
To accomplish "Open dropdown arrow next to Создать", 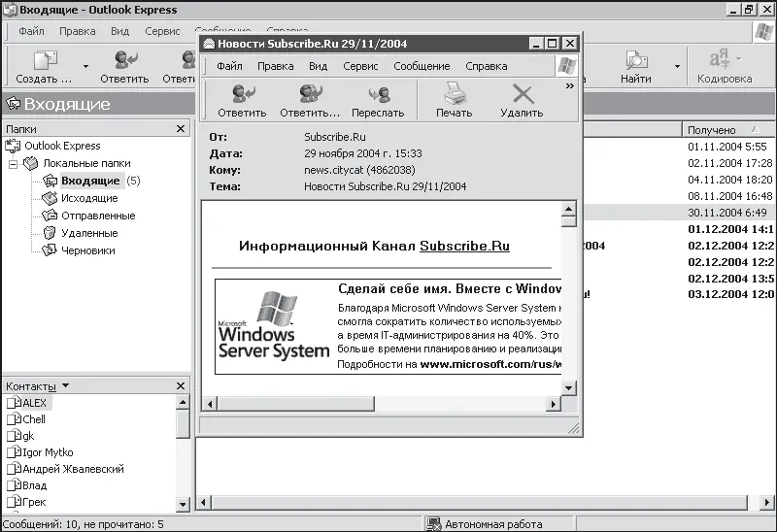I will pos(85,66).
